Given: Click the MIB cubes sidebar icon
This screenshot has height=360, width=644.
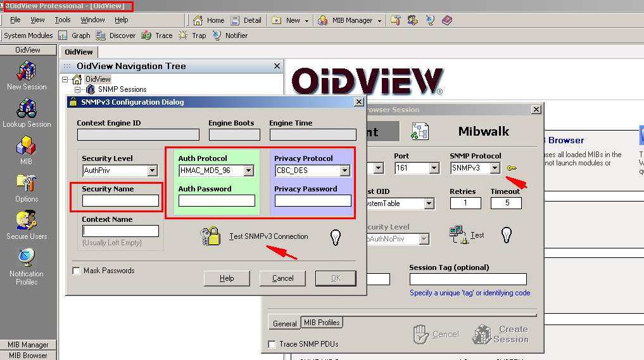Looking at the screenshot, I should [x=27, y=146].
